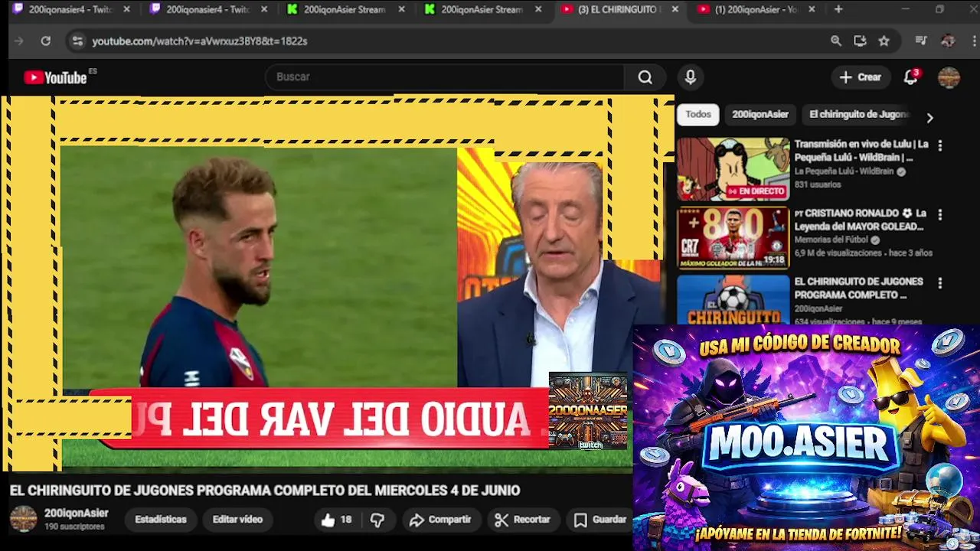
Task: Select the 200iqonAsier filter chip
Action: 759,114
